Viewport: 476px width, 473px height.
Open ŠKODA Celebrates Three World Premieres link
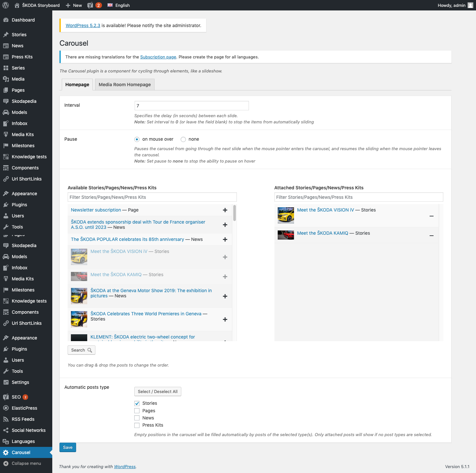[x=146, y=314]
